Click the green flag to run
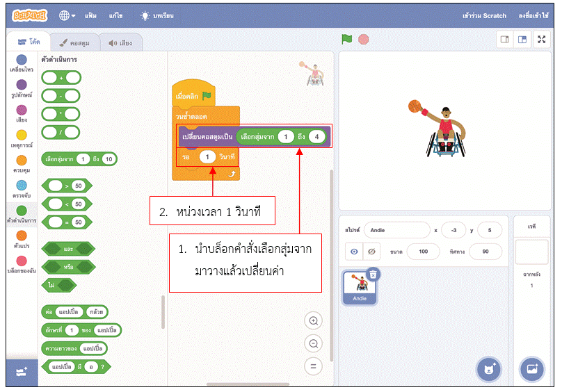Image resolution: width=562 pixels, height=392 pixels. point(346,40)
